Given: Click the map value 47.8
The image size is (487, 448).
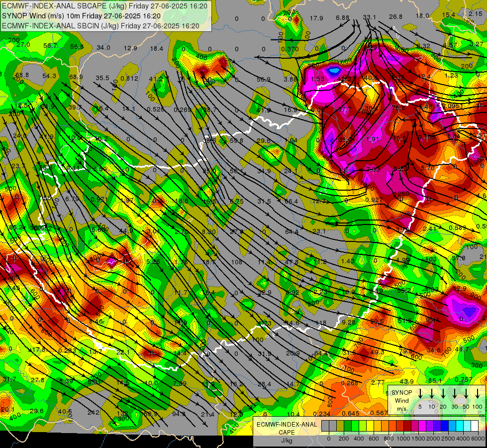Looking at the screenshot, I should point(292,262).
